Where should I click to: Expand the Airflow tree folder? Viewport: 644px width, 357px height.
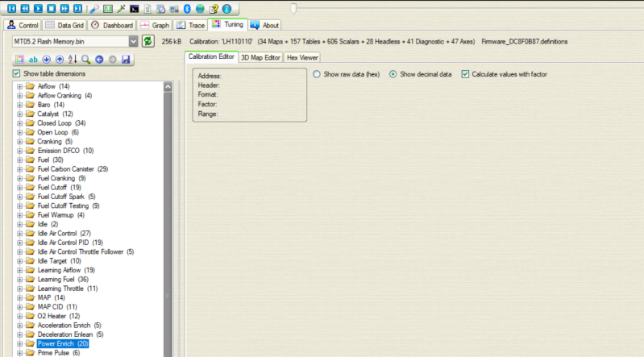point(19,86)
